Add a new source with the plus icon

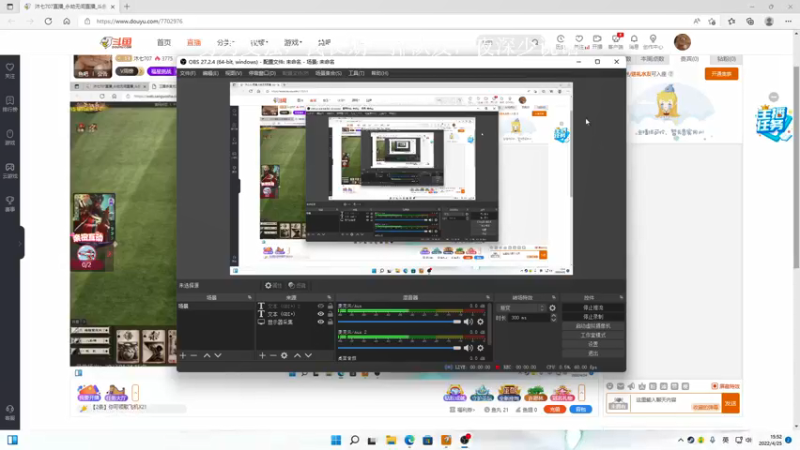[262, 355]
